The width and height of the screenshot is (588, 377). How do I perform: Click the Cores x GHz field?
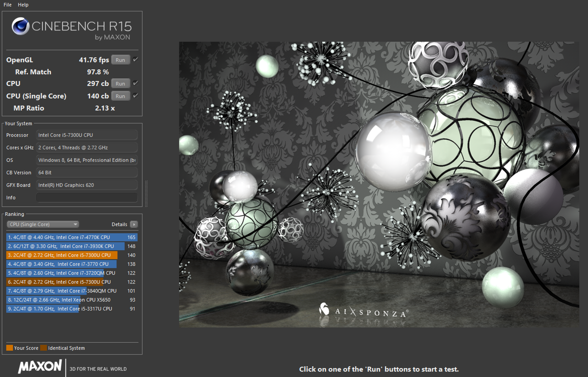click(87, 148)
